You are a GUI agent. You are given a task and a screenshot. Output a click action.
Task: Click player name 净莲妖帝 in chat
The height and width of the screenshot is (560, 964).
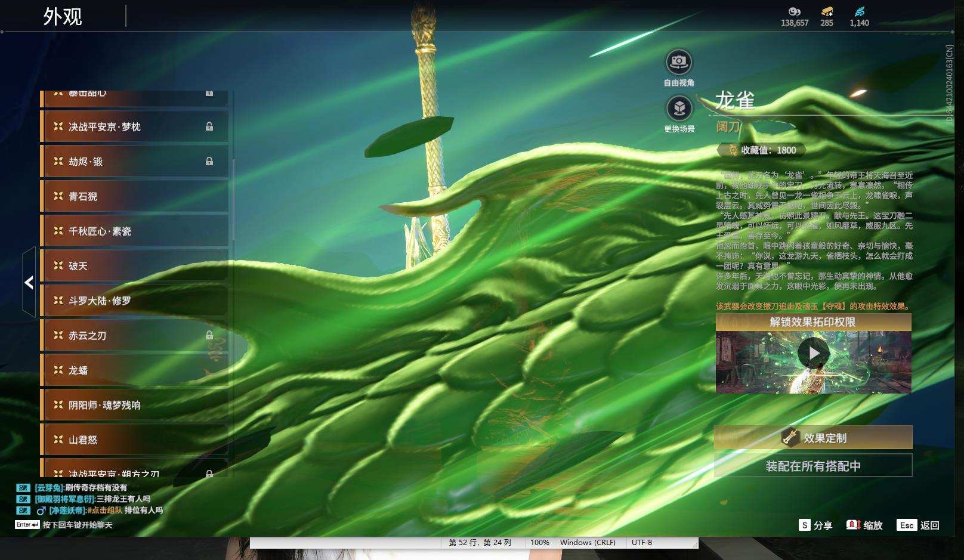(67, 511)
